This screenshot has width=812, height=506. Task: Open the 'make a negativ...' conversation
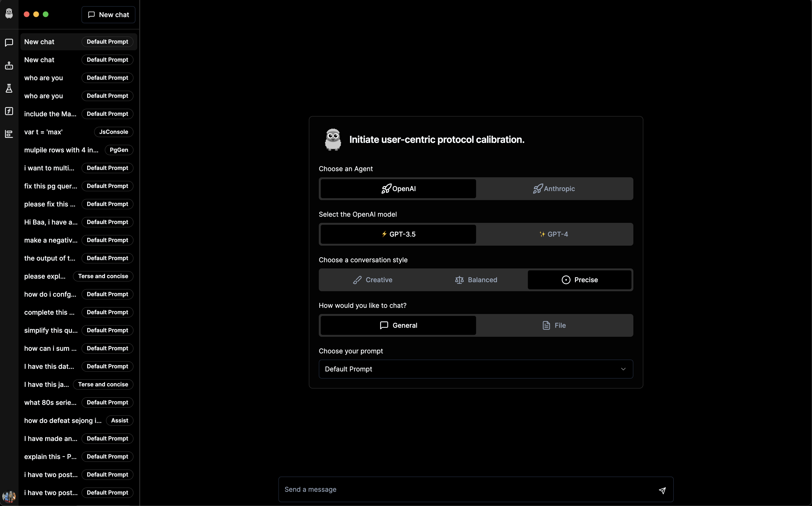(x=79, y=240)
